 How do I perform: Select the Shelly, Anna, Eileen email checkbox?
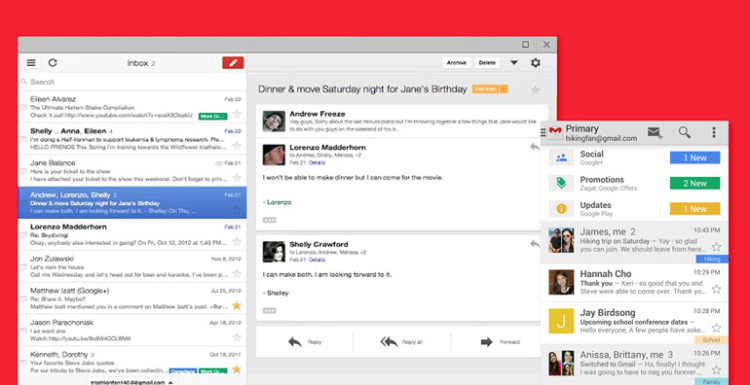[23, 139]
